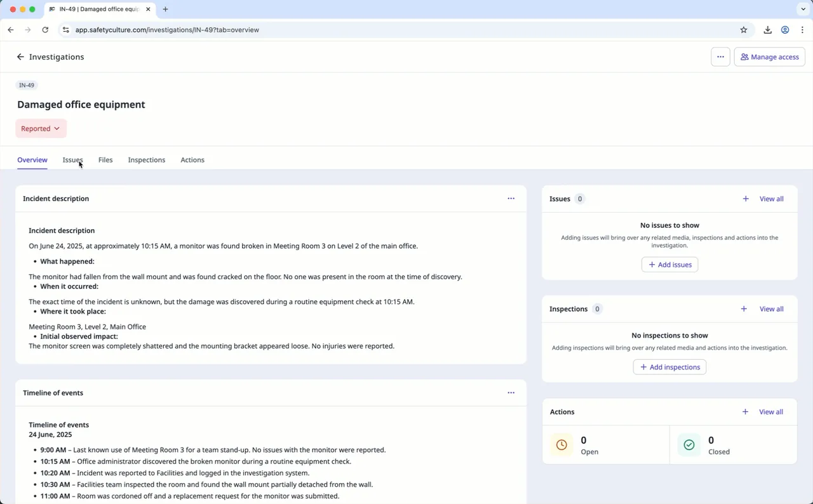Open the browser profile icon
Screen dimensions: 813x504
pyautogui.click(x=785, y=30)
